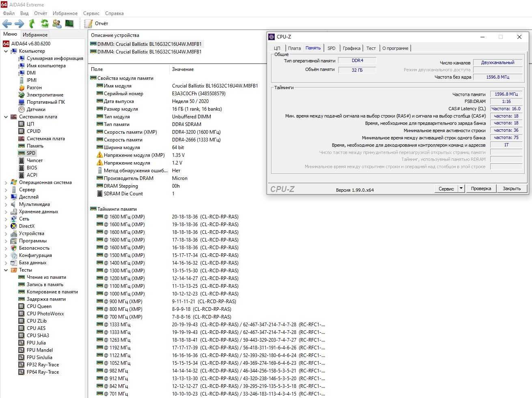Go back with the blue left arrow

(x=7, y=24)
